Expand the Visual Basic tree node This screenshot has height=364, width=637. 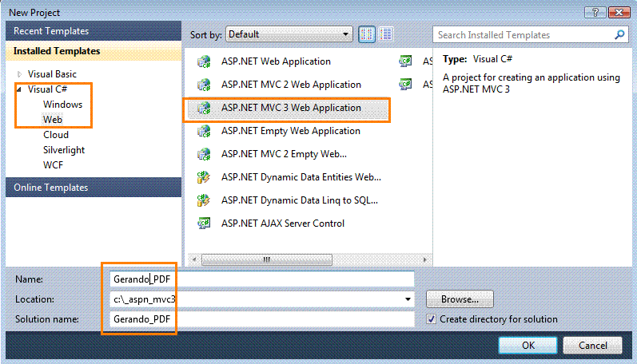click(19, 74)
